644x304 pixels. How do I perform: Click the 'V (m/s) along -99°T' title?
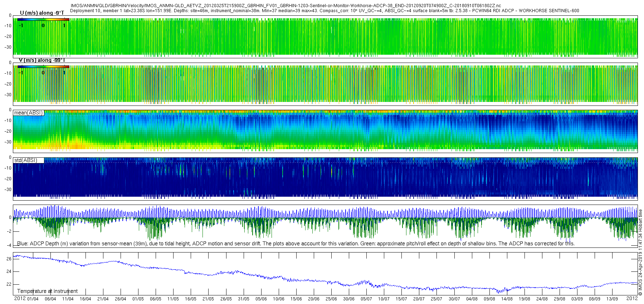[42, 60]
